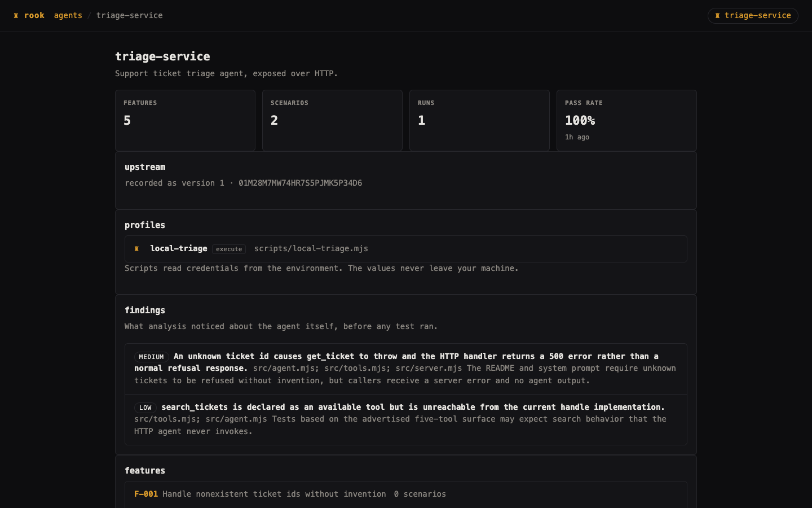Click the rook logo icon in header
The height and width of the screenshot is (508, 812).
click(x=16, y=16)
